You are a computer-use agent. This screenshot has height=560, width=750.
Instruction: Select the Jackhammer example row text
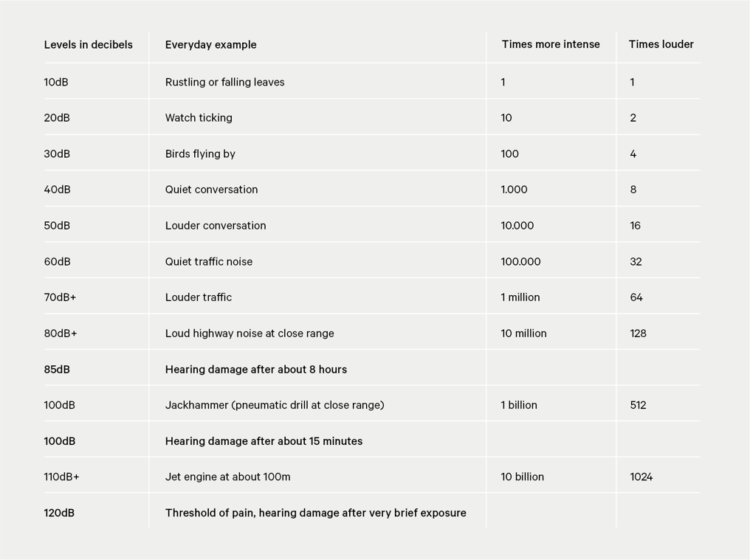pos(275,405)
